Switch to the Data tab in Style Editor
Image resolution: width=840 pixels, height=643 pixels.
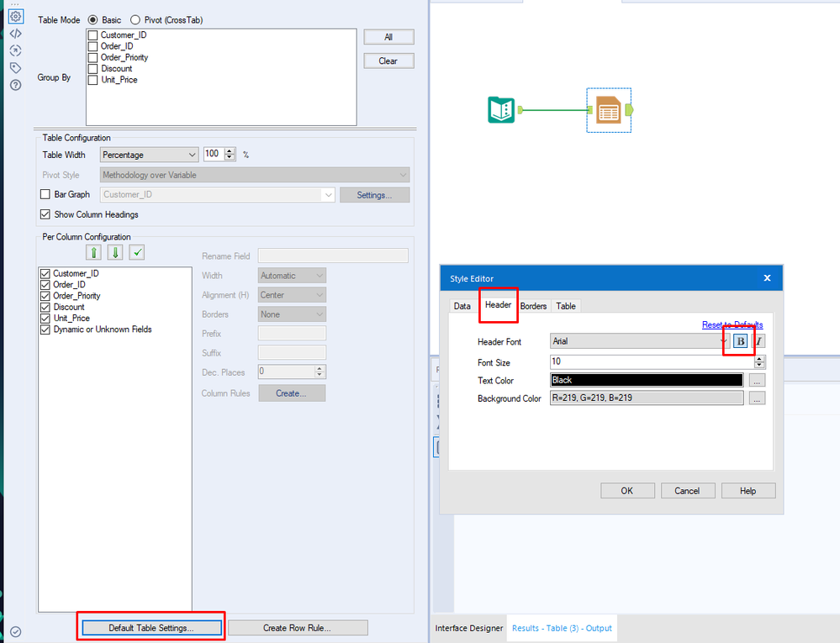(462, 306)
